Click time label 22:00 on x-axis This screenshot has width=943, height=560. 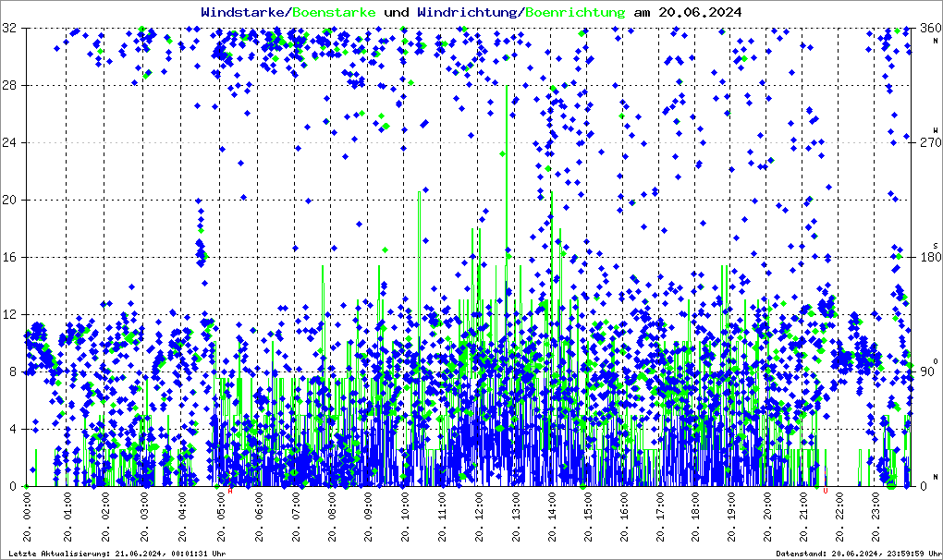pyautogui.click(x=839, y=506)
